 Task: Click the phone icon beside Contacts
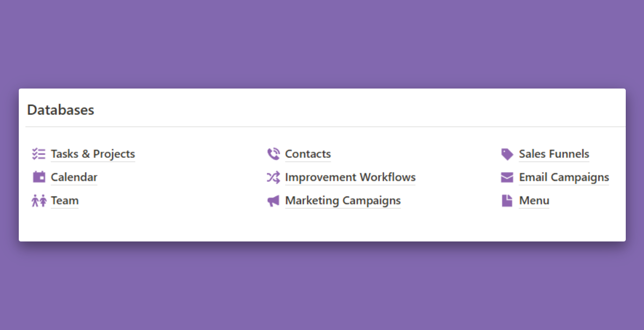pyautogui.click(x=273, y=155)
